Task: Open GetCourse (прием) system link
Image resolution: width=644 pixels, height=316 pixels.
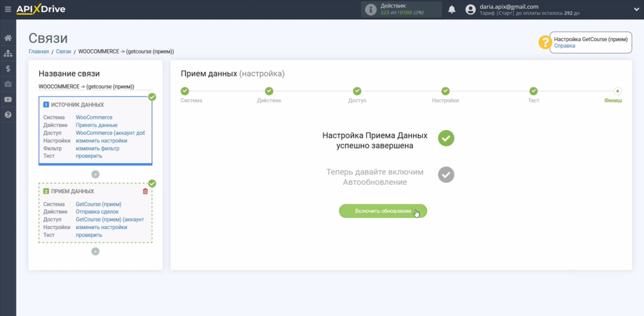Action: point(99,204)
